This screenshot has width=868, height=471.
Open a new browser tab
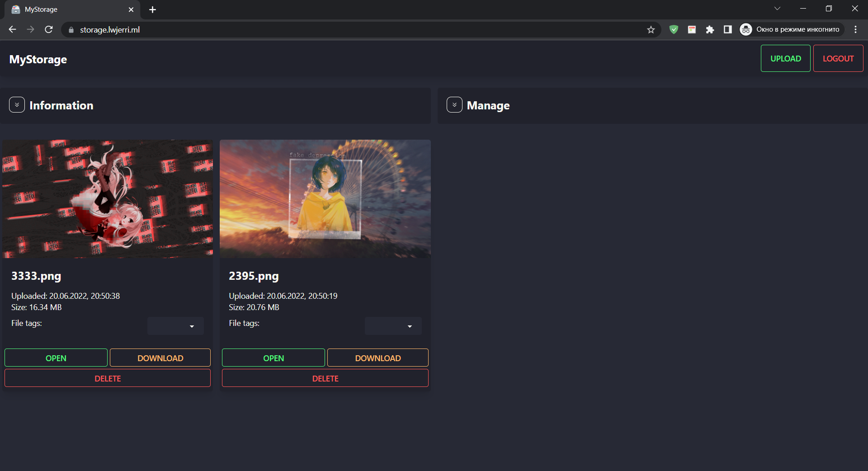point(152,9)
